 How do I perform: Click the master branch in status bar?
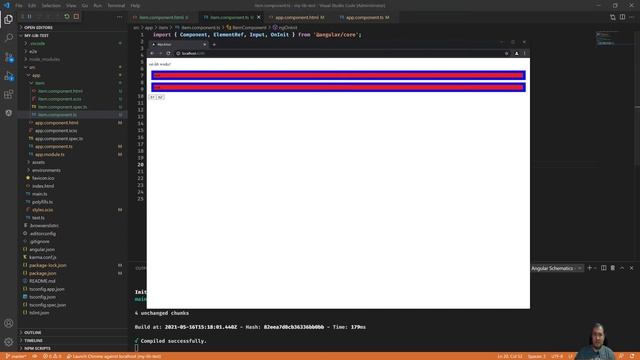click(x=16, y=356)
